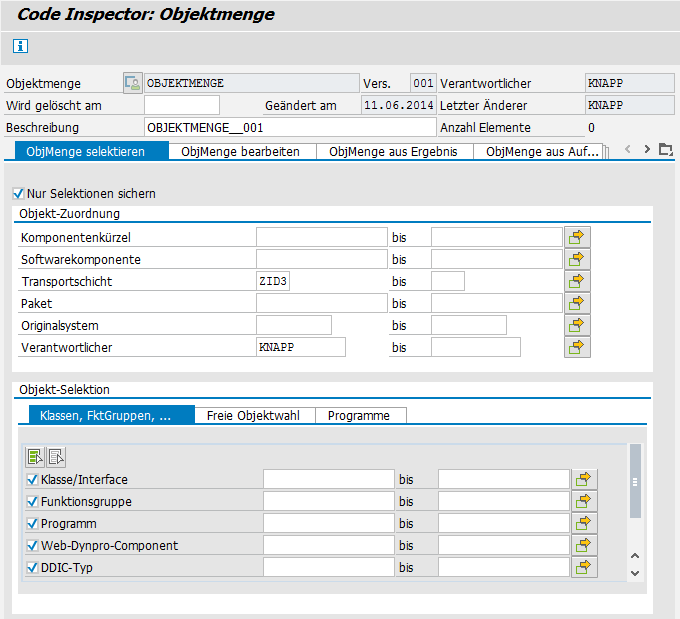Switch to the ObjMenge aus Ergebnis tab
This screenshot has width=680, height=619.
[394, 151]
